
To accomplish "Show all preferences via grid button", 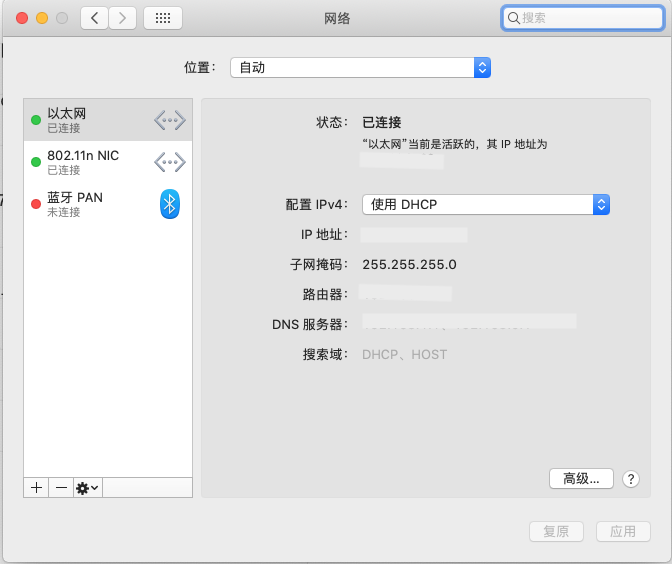I will point(163,18).
